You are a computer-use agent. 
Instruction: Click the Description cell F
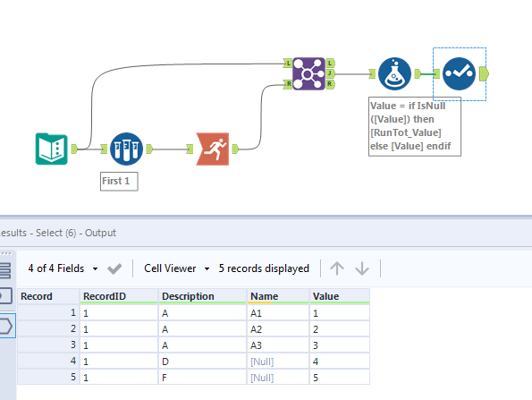202,377
